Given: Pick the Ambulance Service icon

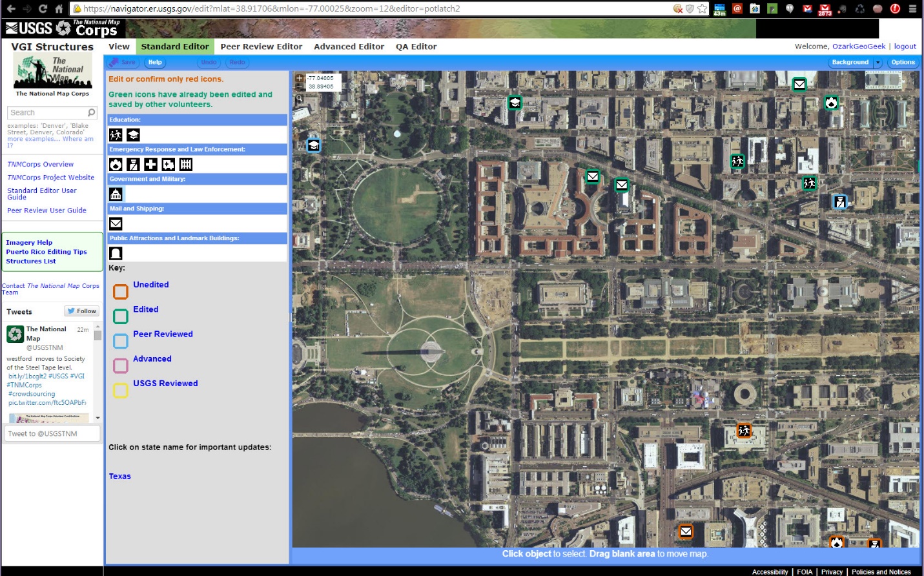Looking at the screenshot, I should (x=168, y=165).
